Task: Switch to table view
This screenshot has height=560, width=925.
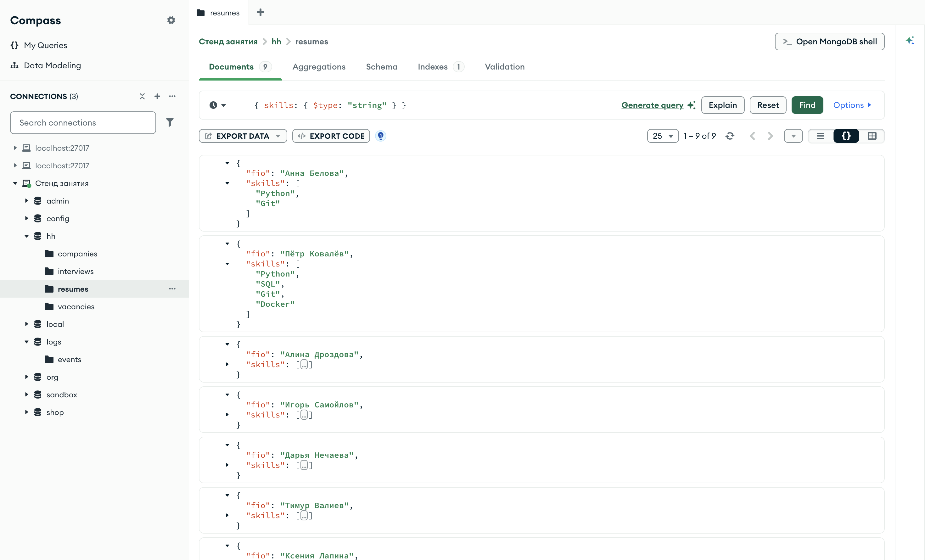Action: pyautogui.click(x=872, y=136)
